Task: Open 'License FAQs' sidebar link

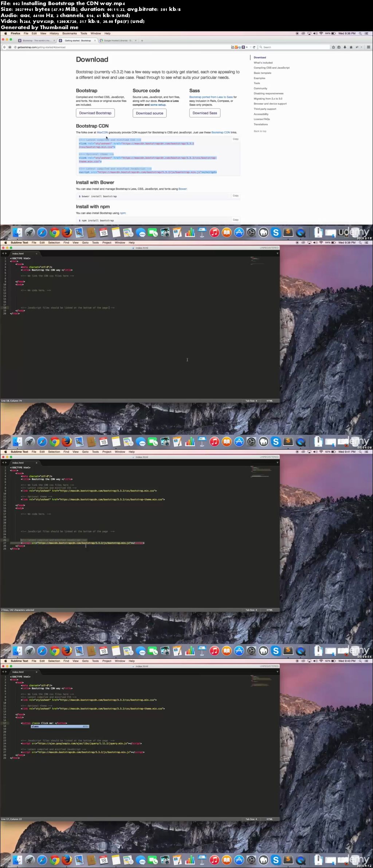Action: (x=262, y=119)
